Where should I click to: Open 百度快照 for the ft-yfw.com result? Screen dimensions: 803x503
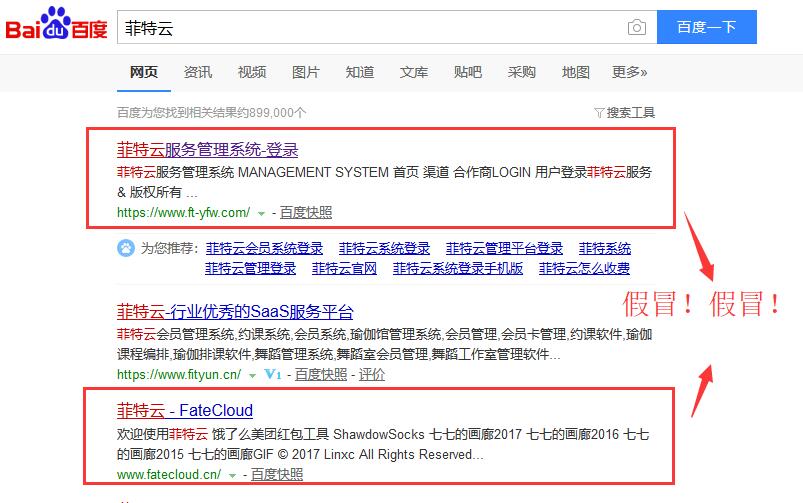tap(306, 213)
